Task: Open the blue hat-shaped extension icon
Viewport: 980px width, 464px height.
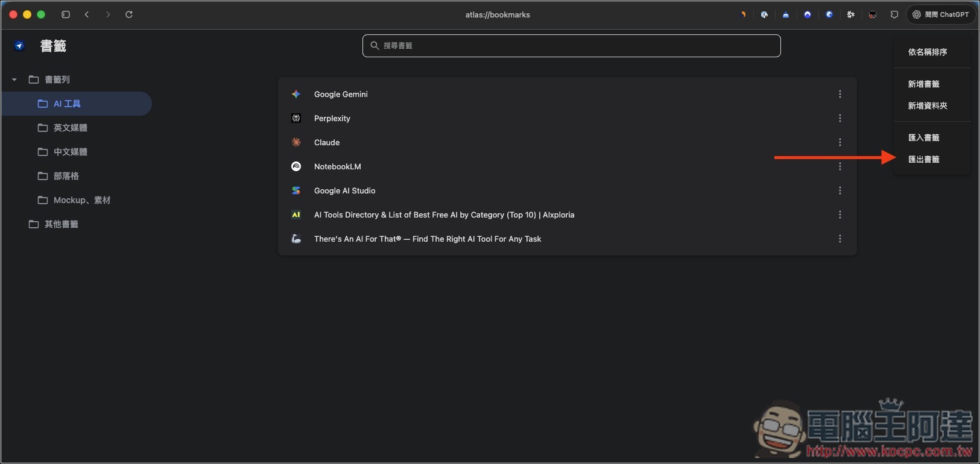Action: [786, 14]
